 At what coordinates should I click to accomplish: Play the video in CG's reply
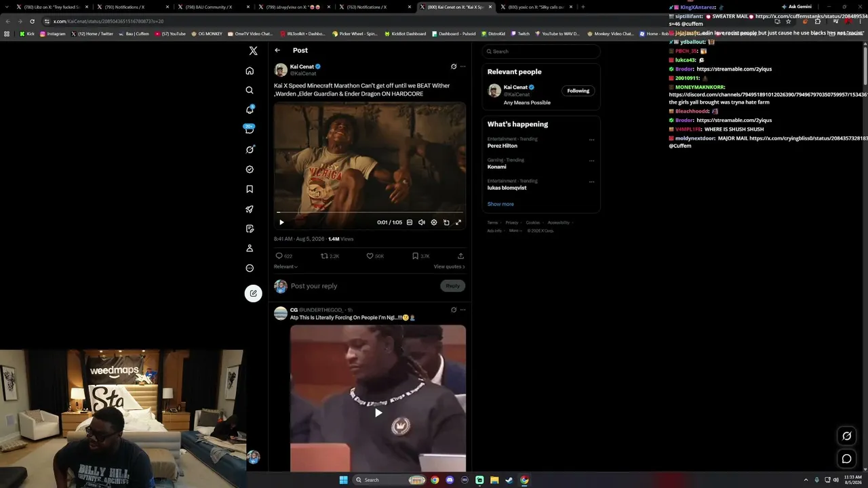tap(378, 412)
